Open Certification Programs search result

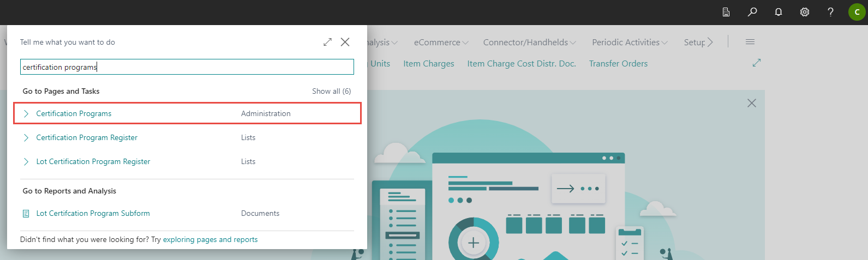pos(74,113)
